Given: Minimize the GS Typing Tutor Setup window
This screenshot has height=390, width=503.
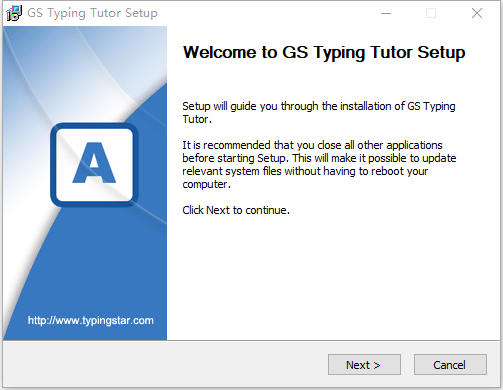Looking at the screenshot, I should (x=386, y=13).
